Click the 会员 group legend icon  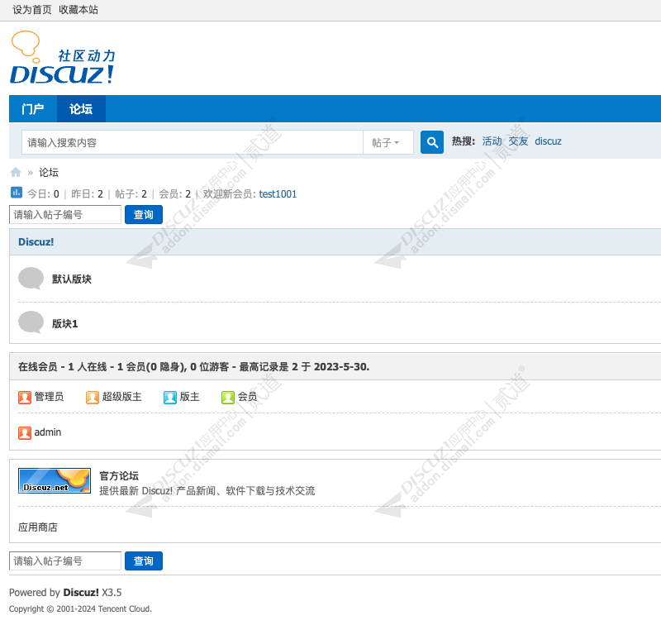click(227, 397)
